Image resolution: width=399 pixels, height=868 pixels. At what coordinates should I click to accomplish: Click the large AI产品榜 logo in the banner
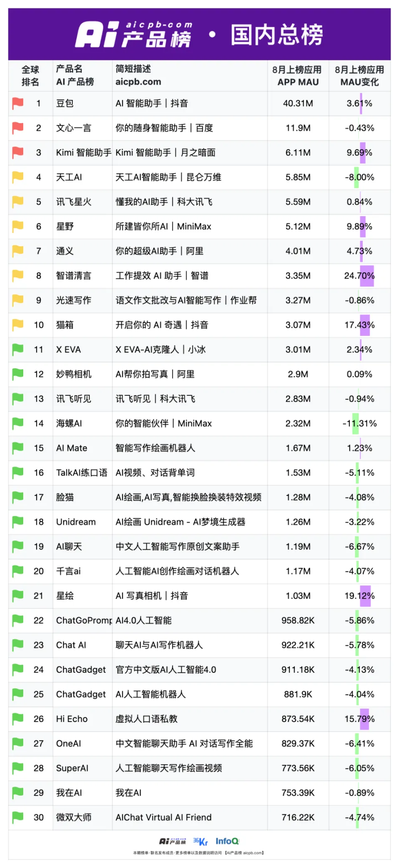(x=134, y=35)
